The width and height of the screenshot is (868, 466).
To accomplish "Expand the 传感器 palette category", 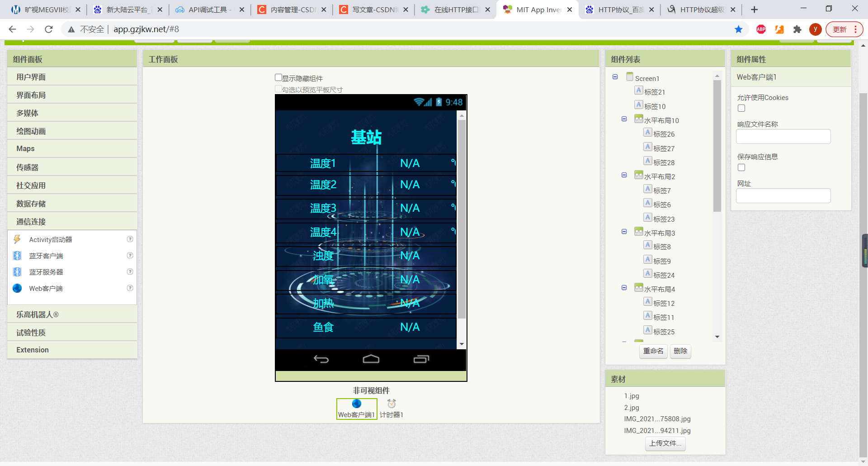I will tap(72, 167).
